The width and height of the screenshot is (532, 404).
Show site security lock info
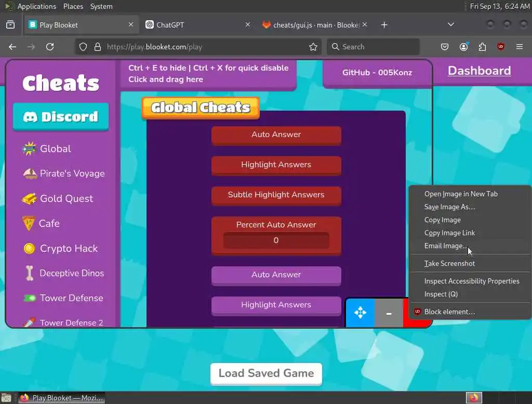pyautogui.click(x=98, y=47)
